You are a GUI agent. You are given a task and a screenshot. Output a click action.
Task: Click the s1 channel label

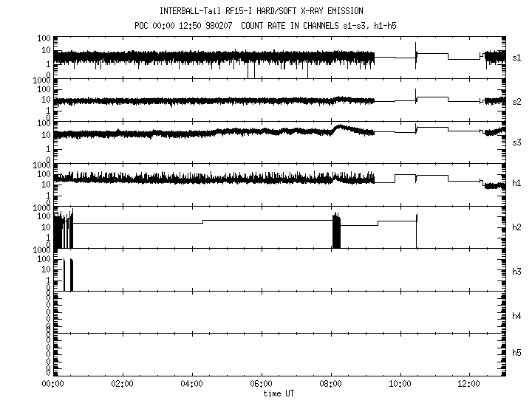pos(517,57)
